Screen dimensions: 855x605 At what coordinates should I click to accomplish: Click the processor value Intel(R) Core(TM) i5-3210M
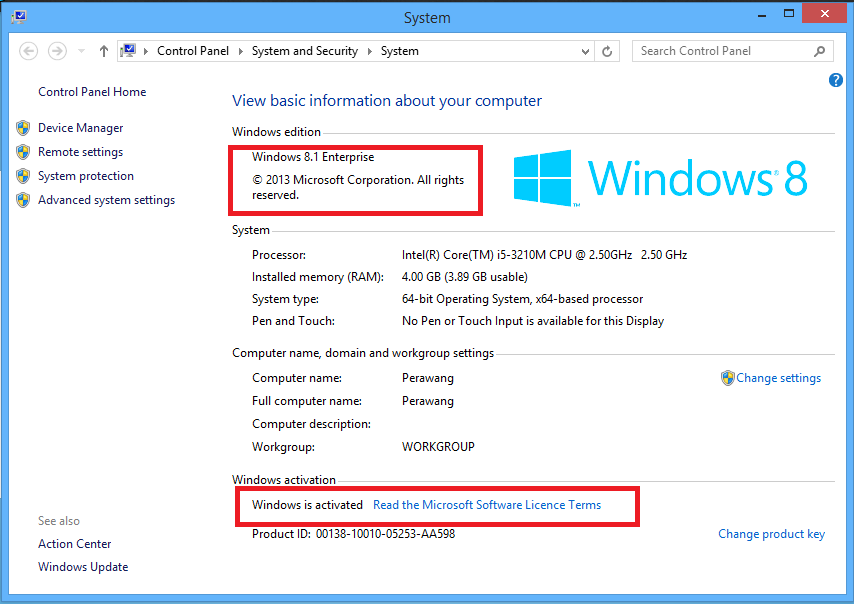[544, 255]
